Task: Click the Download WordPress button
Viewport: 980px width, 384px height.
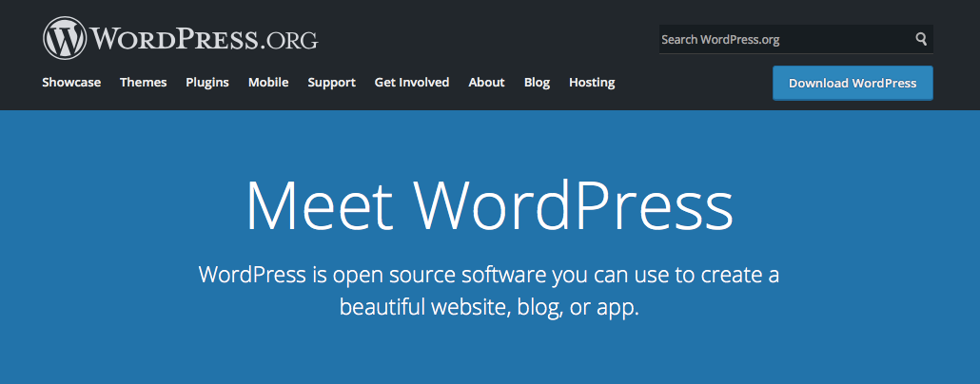Action: pos(853,83)
